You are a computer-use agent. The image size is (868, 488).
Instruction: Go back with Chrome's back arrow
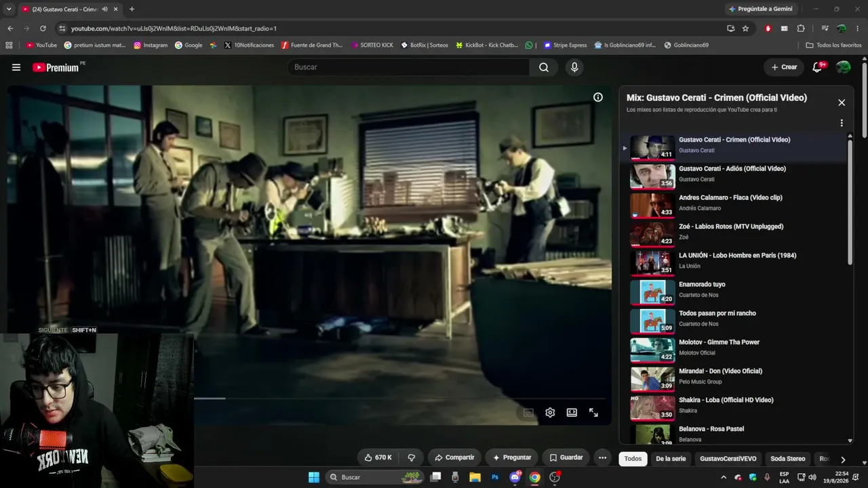(10, 28)
